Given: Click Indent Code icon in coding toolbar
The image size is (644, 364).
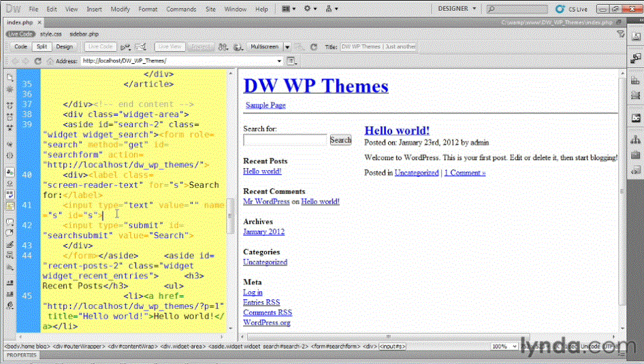Looking at the screenshot, I should pos(10,283).
